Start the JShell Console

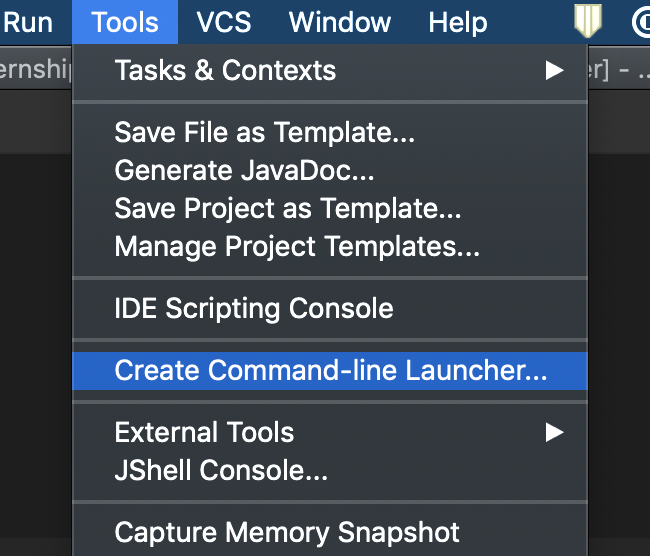point(221,469)
